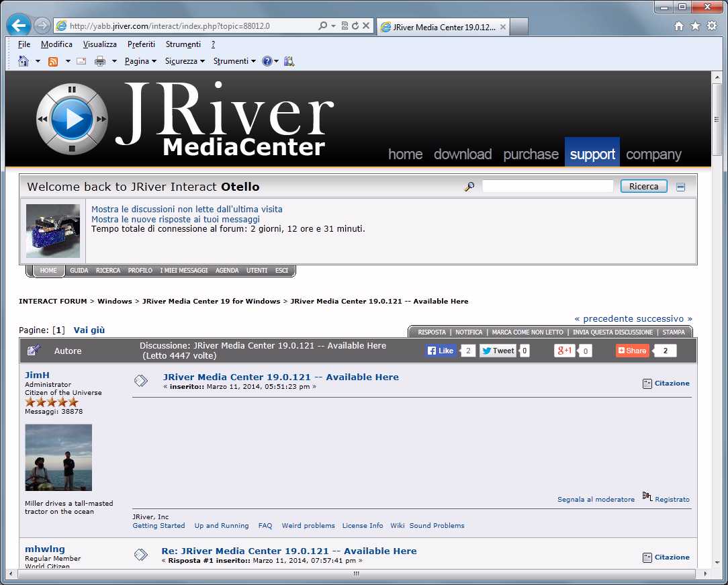
Task: Open the File menu
Action: pyautogui.click(x=24, y=44)
